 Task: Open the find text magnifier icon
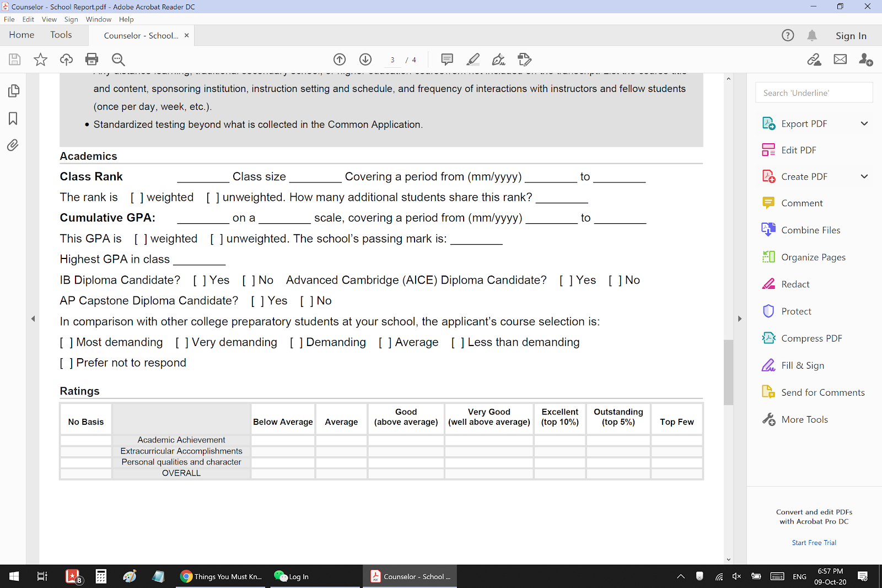(x=118, y=60)
